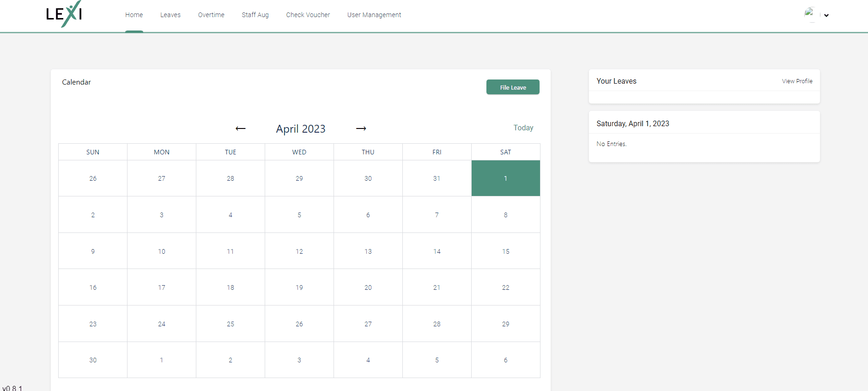Open Check Voucher page
This screenshot has height=391, width=868.
pos(308,15)
